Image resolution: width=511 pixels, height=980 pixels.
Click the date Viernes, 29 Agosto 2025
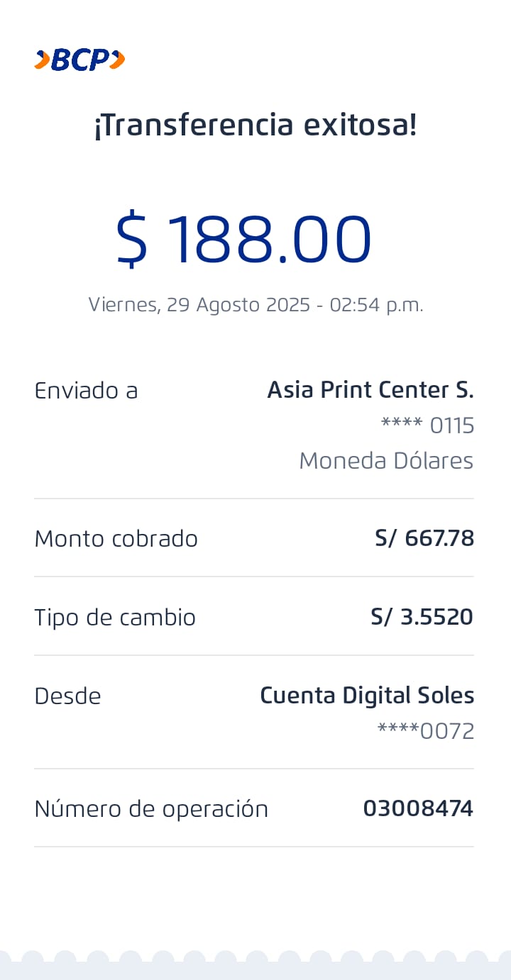199,305
